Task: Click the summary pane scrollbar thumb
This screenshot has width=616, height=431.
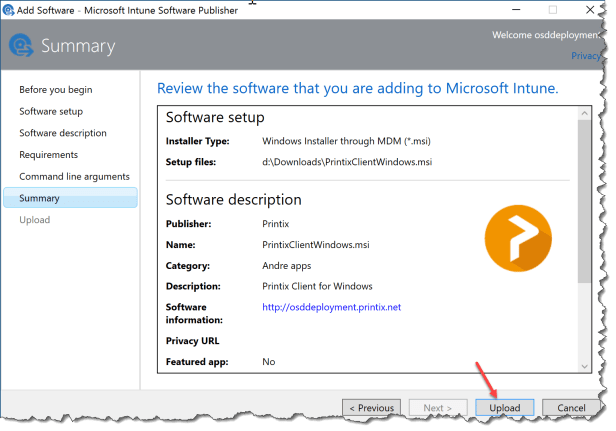Action: (584, 200)
